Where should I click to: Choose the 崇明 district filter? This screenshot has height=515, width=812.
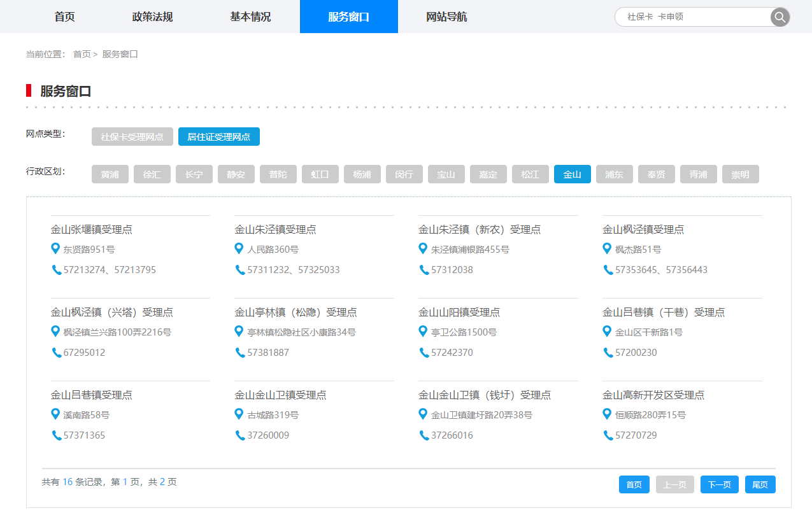pyautogui.click(x=741, y=174)
